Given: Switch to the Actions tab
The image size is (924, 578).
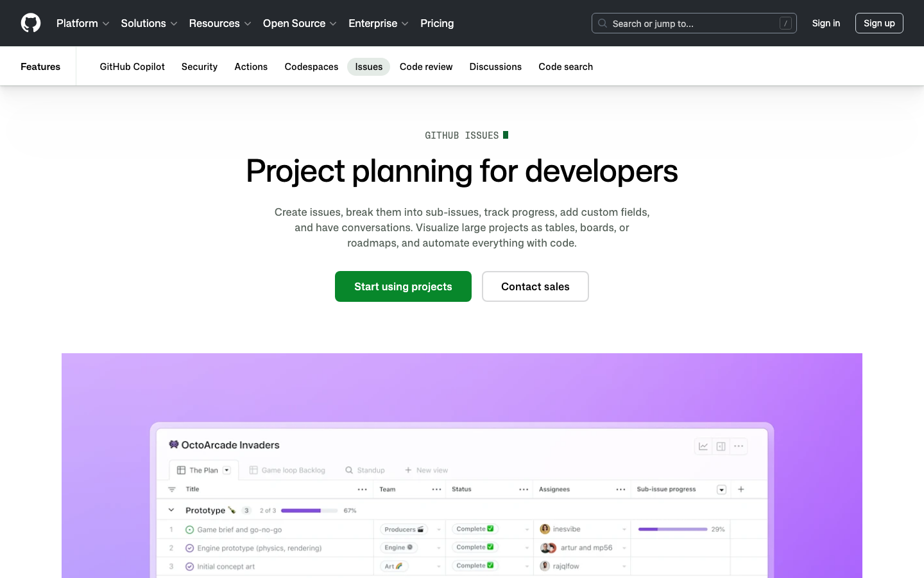Looking at the screenshot, I should point(251,67).
